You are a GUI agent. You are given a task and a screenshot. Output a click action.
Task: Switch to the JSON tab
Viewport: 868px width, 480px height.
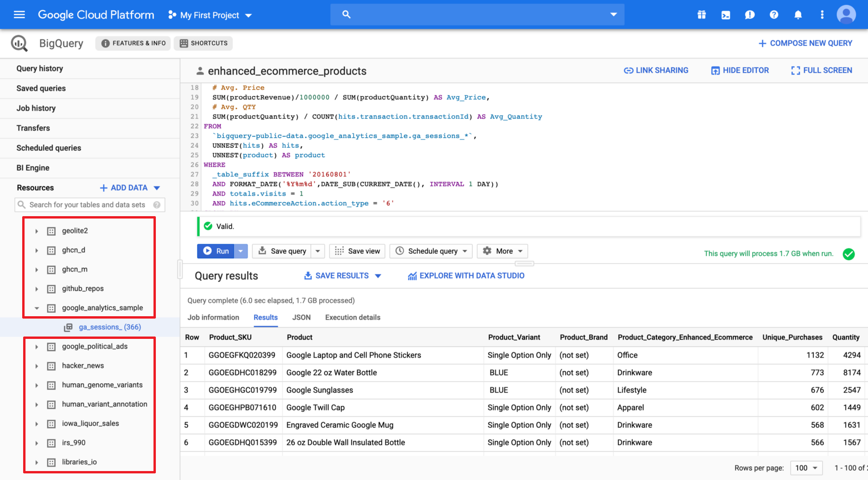[x=301, y=317]
